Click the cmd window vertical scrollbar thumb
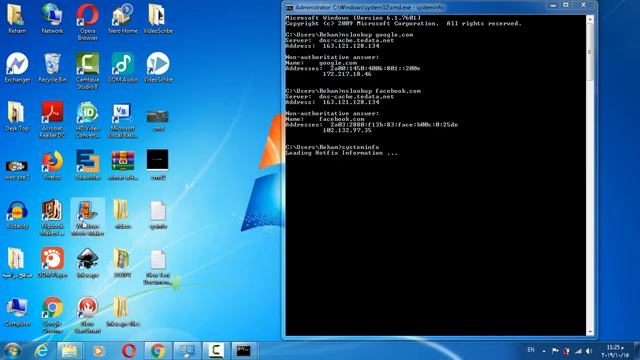Screen dimensions: 640x360 (590, 52)
